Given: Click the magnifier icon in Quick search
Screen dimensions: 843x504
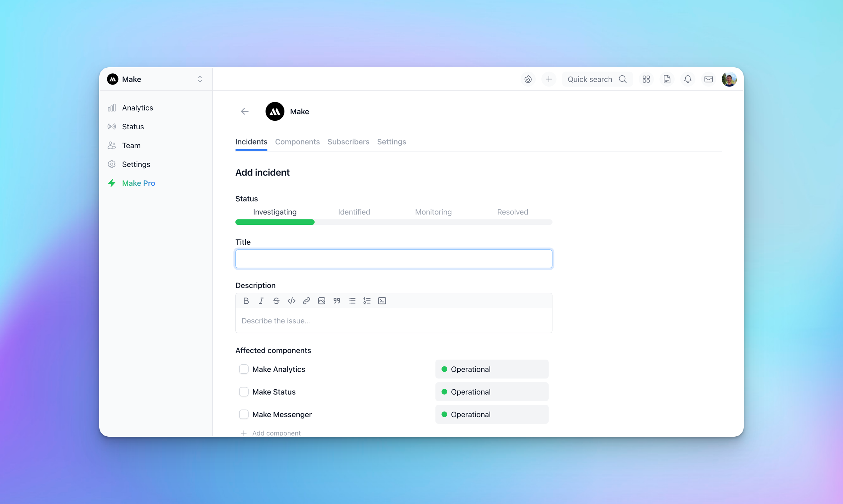Looking at the screenshot, I should tap(622, 79).
